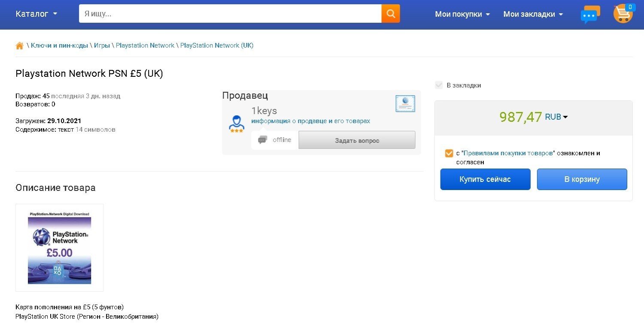Image resolution: width=644 pixels, height=323 pixels.
Task: Open the chat messages icon
Action: (x=590, y=14)
